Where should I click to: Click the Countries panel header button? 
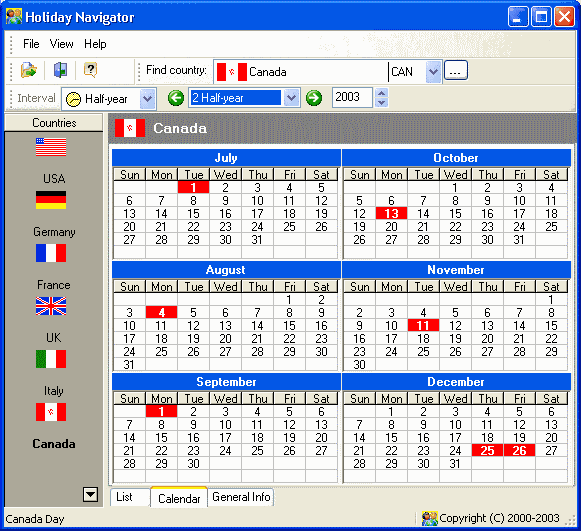(54, 123)
